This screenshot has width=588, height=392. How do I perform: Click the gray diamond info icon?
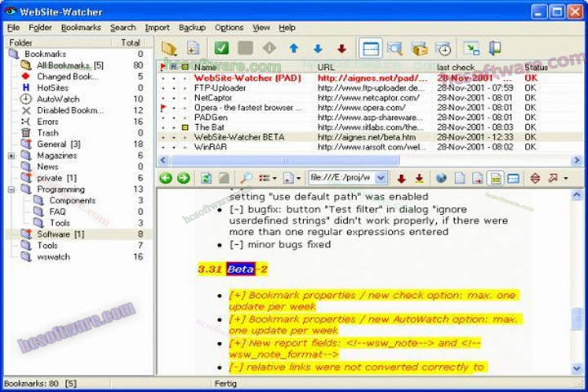(269, 48)
